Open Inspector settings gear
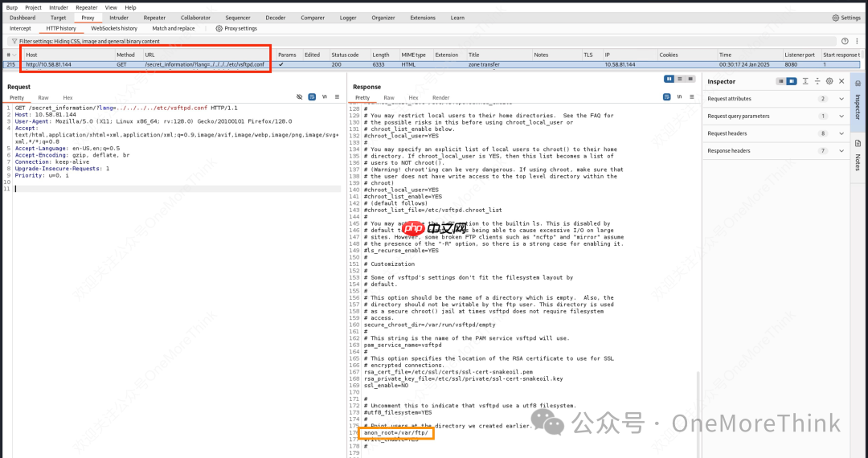868x458 pixels. click(829, 81)
